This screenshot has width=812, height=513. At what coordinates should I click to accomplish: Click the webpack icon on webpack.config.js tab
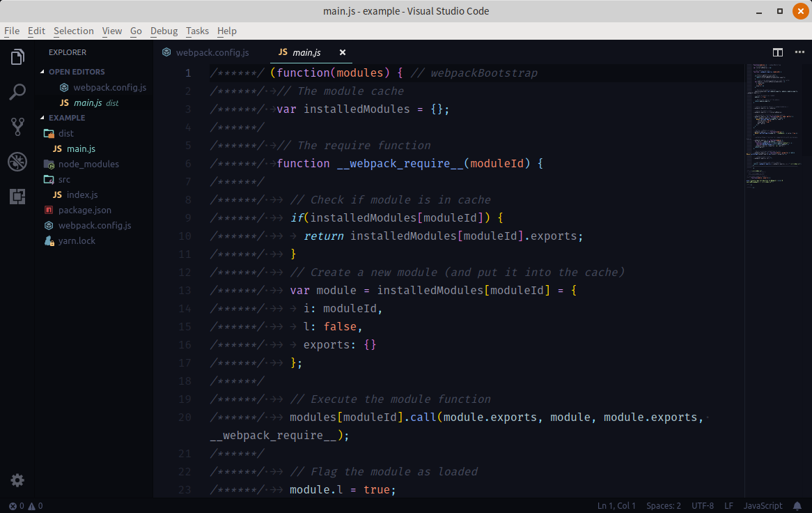[166, 52]
